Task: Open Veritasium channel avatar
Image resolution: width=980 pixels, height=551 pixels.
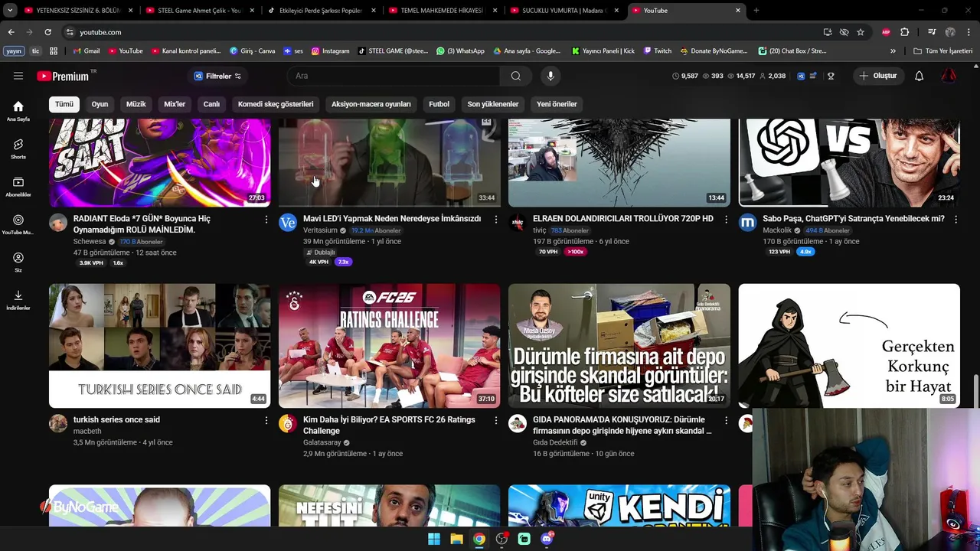Action: click(x=288, y=223)
